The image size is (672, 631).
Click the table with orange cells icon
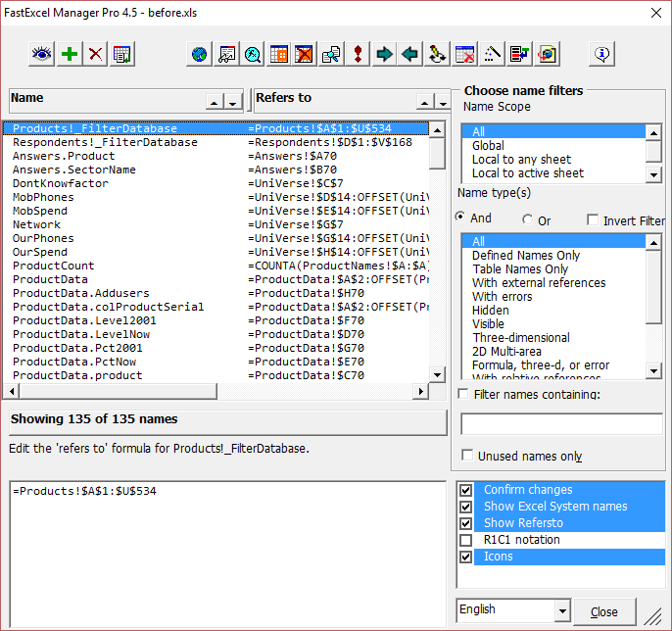tap(279, 54)
